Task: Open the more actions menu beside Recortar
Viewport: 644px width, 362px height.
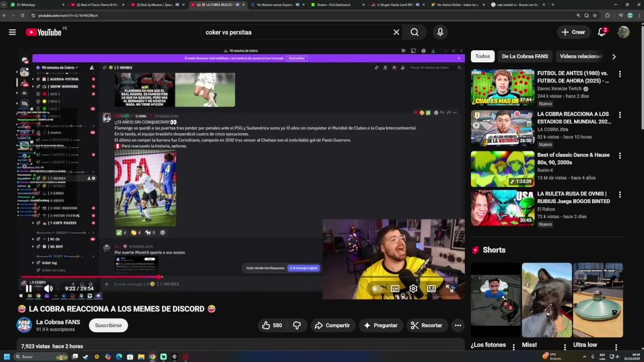Action: (458, 325)
